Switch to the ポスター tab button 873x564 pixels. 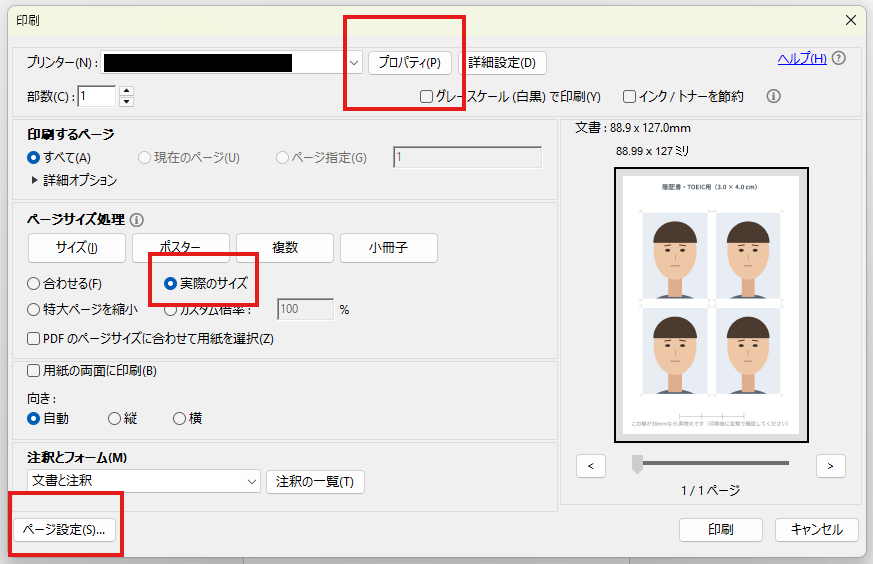click(181, 248)
